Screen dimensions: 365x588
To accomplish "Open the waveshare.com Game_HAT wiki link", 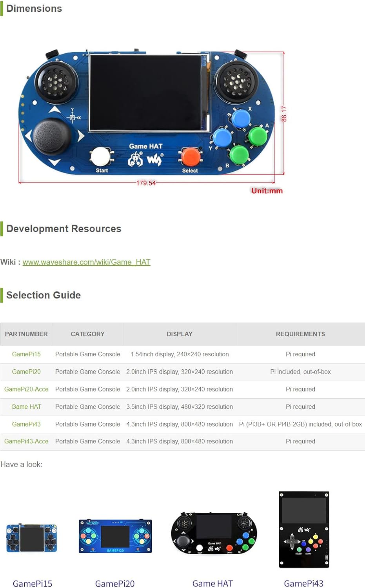I will 86,262.
